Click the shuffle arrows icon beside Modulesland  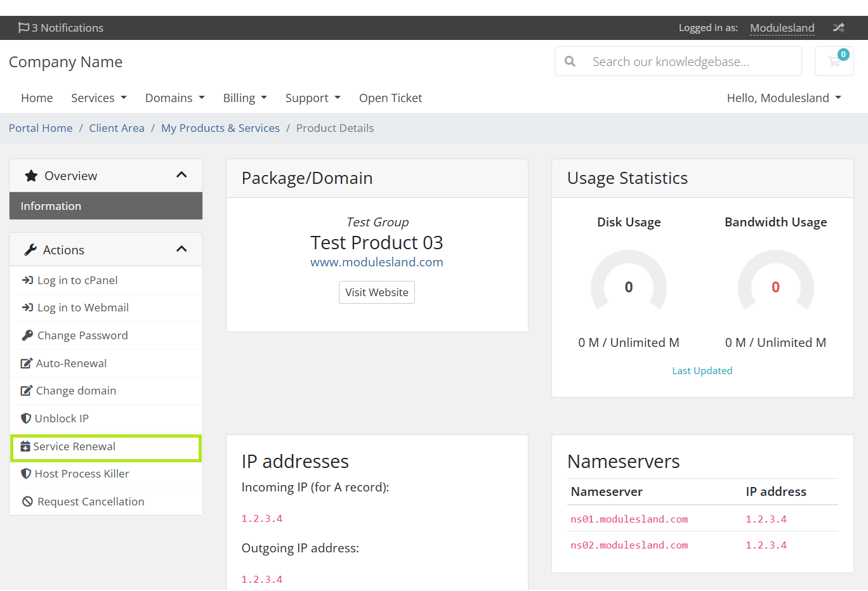tap(839, 28)
